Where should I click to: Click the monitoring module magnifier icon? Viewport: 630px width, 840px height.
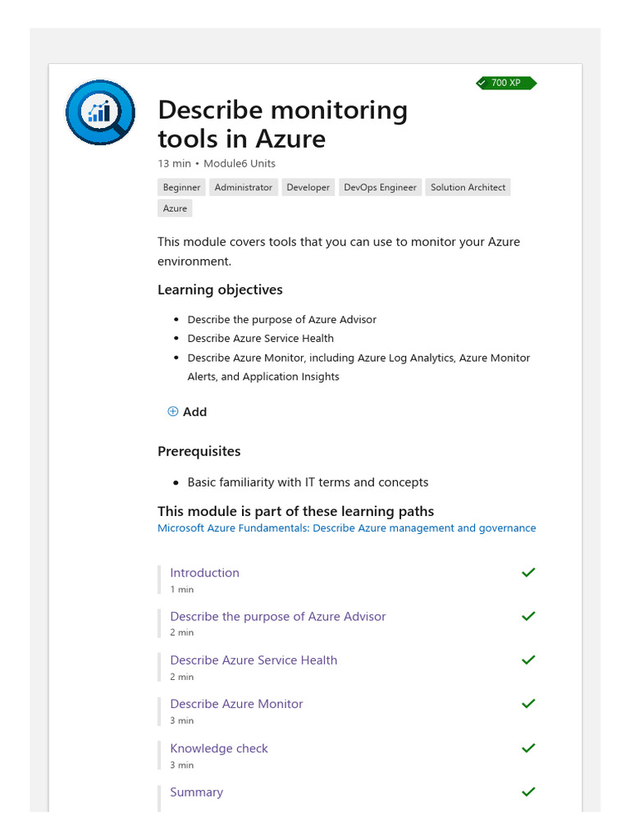(100, 112)
